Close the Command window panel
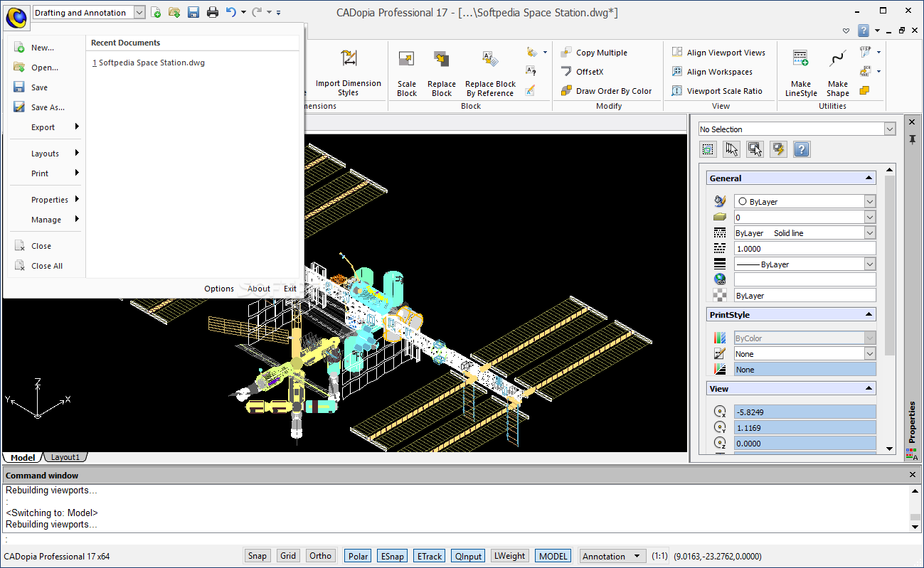 coord(913,475)
